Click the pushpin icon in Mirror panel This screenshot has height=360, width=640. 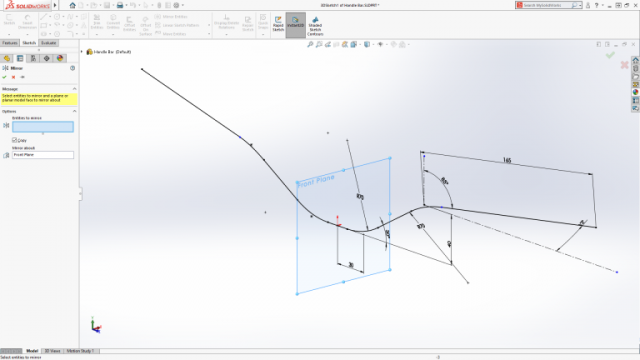pos(22,77)
